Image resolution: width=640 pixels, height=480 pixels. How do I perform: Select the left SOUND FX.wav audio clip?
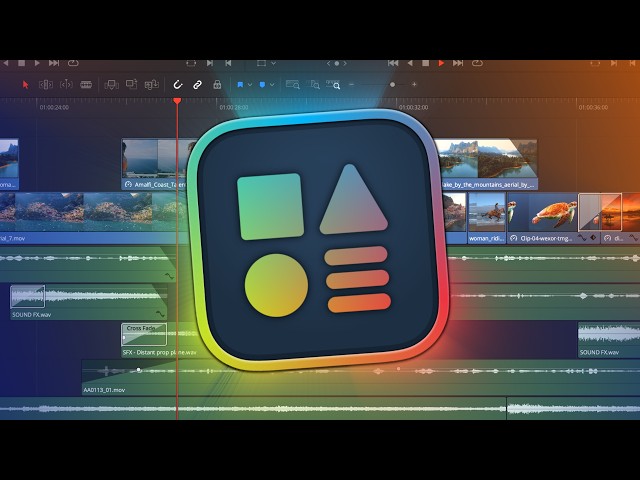pos(89,302)
